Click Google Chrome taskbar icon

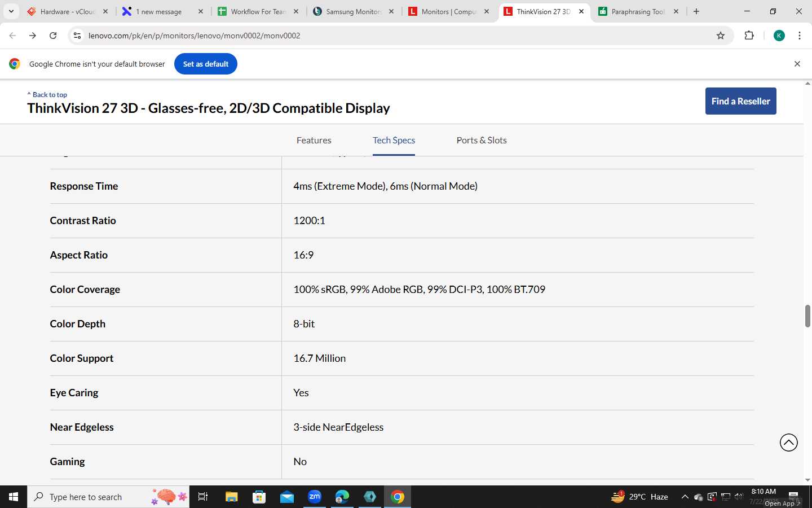[x=398, y=497]
